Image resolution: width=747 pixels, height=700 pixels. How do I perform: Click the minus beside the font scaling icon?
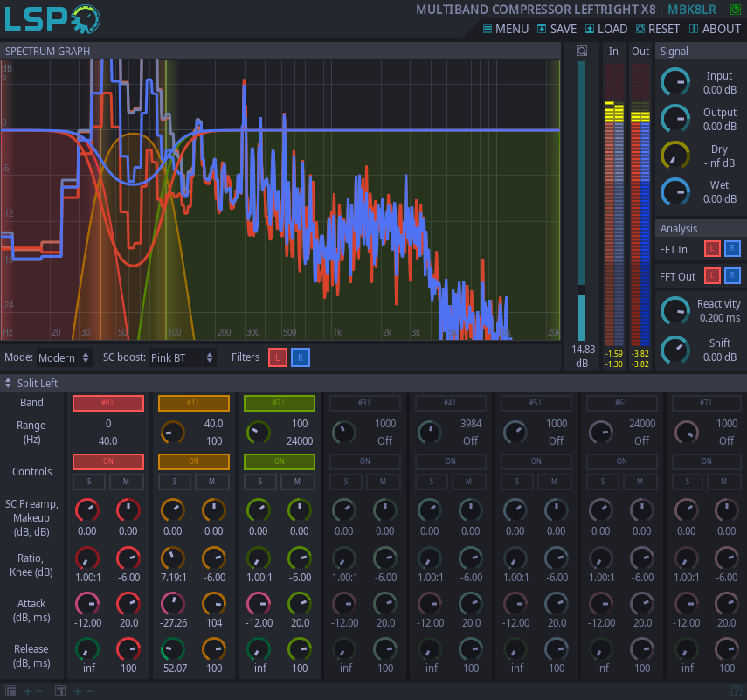coord(88,691)
